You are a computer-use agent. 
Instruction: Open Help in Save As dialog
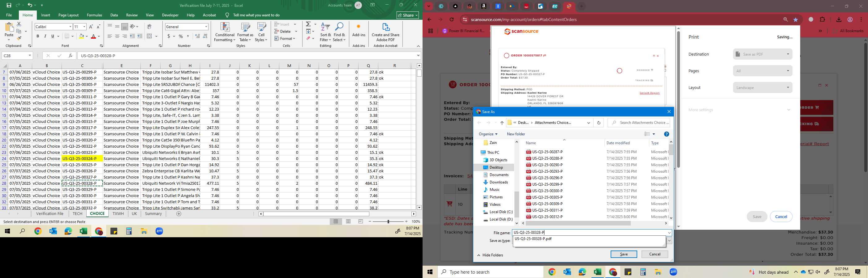666,134
